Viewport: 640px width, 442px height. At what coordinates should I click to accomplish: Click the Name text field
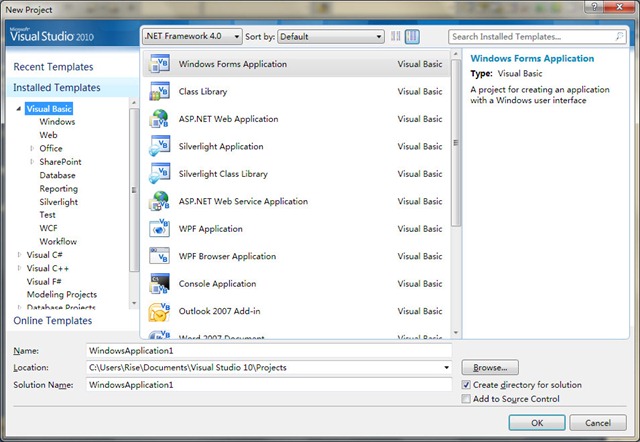(269, 351)
